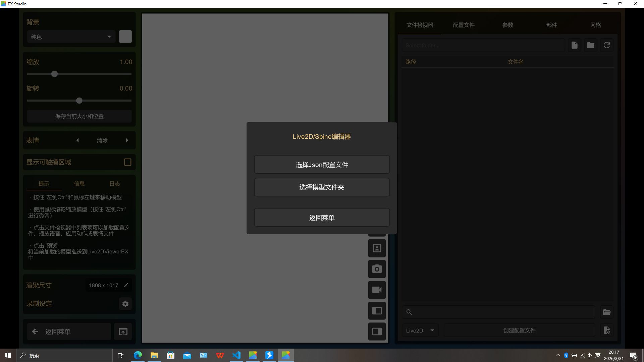Toggle 显示可触摸区域 checkbox
The width and height of the screenshot is (644, 362).
(x=127, y=162)
